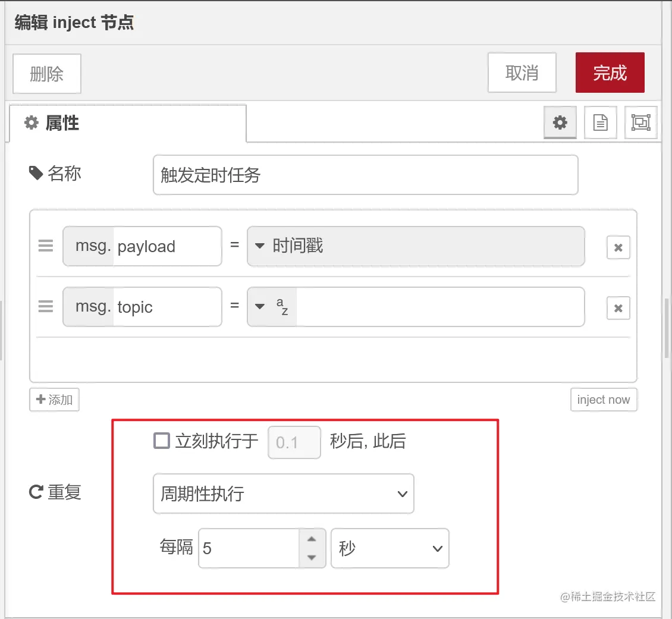
Task: Click the red 完成 button
Action: tap(610, 73)
